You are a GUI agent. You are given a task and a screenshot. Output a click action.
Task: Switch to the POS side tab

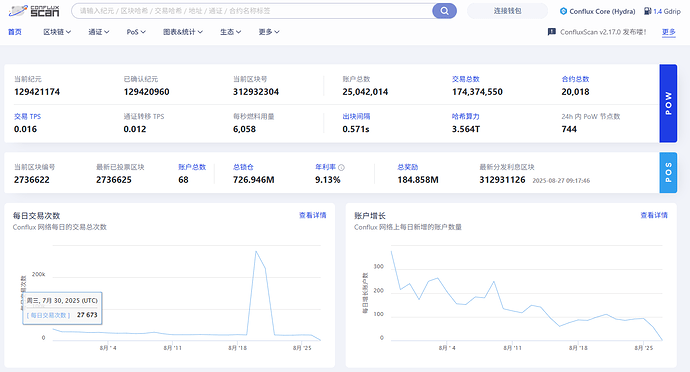coord(668,173)
